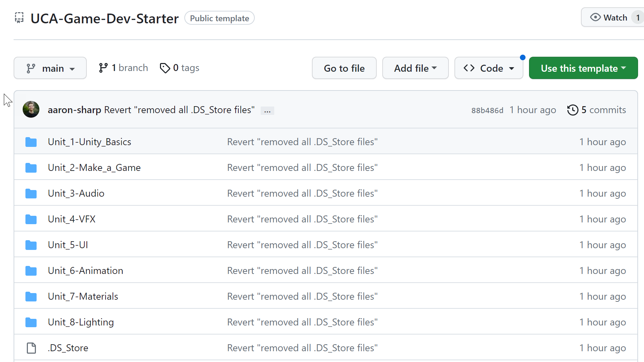Open the 88b486d commit hash link

[x=487, y=110]
